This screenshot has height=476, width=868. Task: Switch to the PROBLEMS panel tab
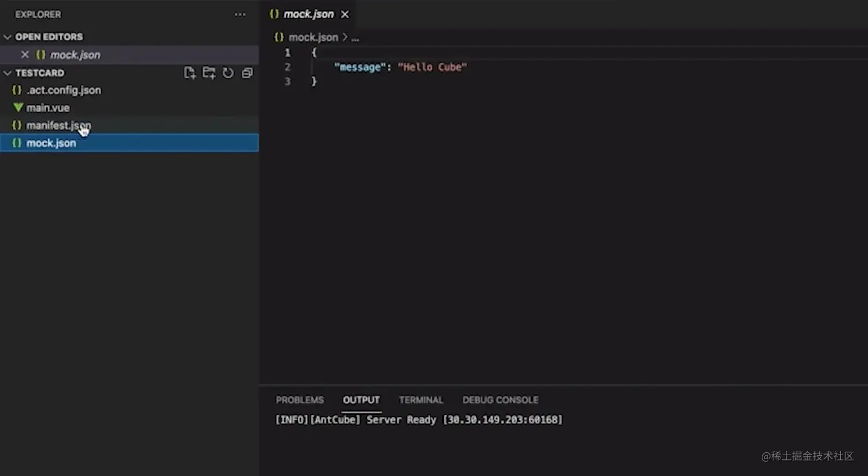tap(300, 400)
